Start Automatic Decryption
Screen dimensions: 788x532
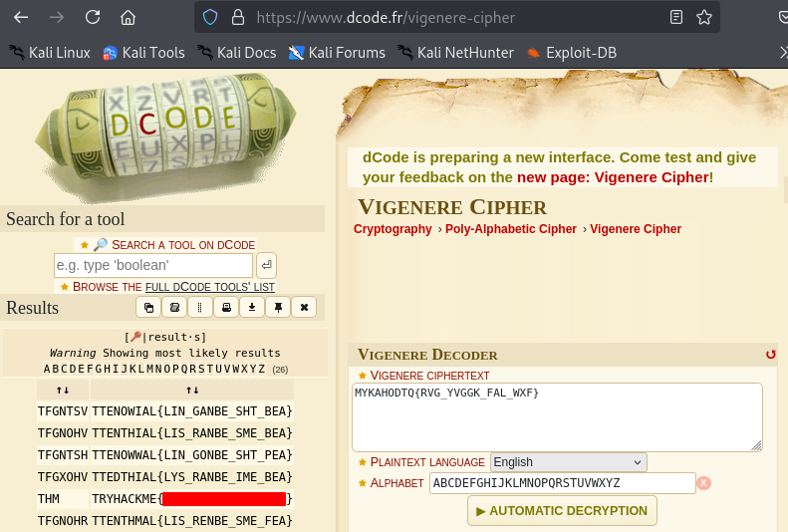(562, 511)
